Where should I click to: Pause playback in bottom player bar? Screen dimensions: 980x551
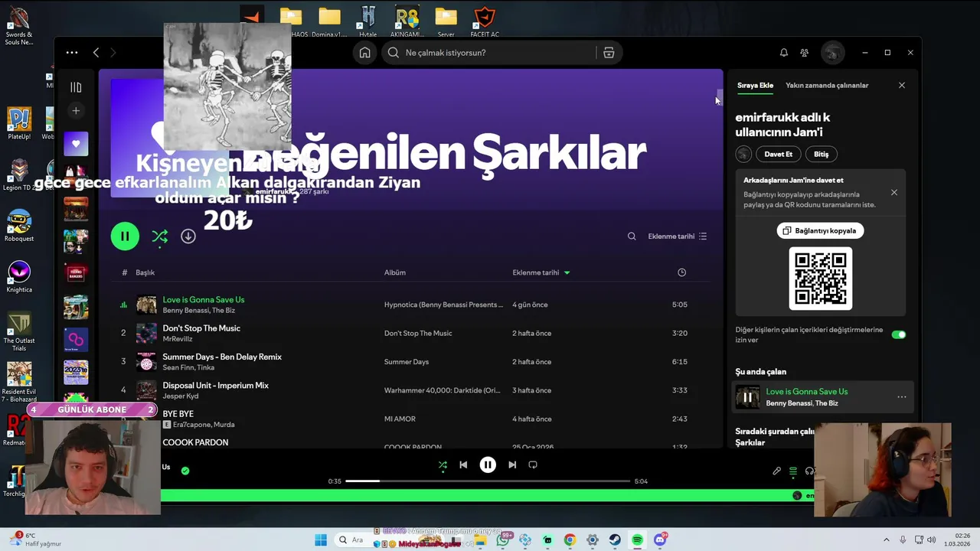pos(488,465)
